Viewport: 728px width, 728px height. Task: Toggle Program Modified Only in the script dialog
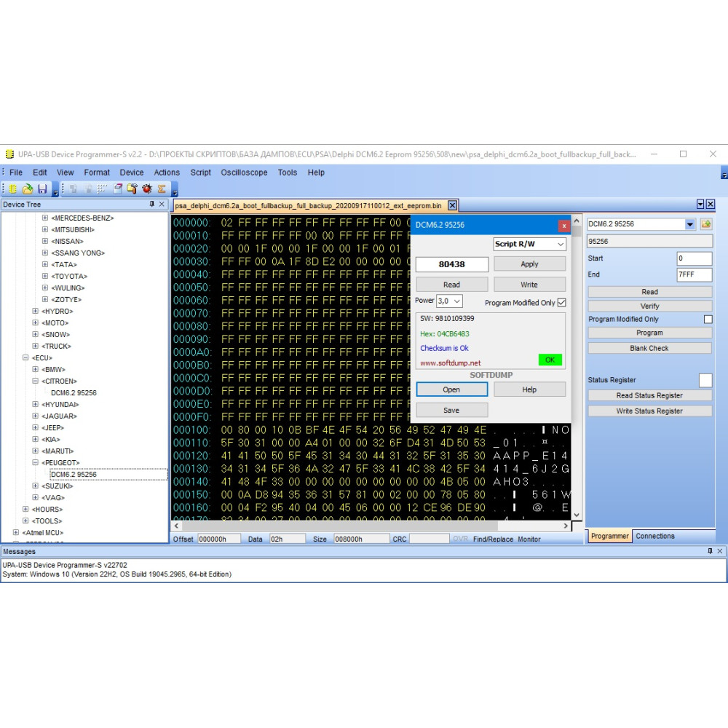[562, 303]
